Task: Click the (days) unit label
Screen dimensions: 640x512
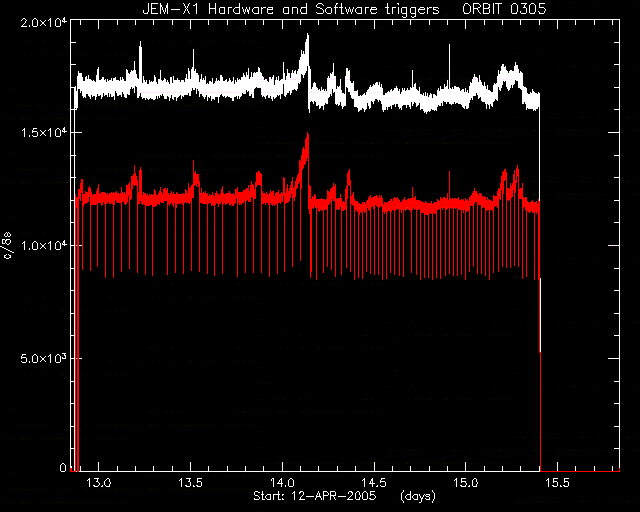Action: point(418,496)
